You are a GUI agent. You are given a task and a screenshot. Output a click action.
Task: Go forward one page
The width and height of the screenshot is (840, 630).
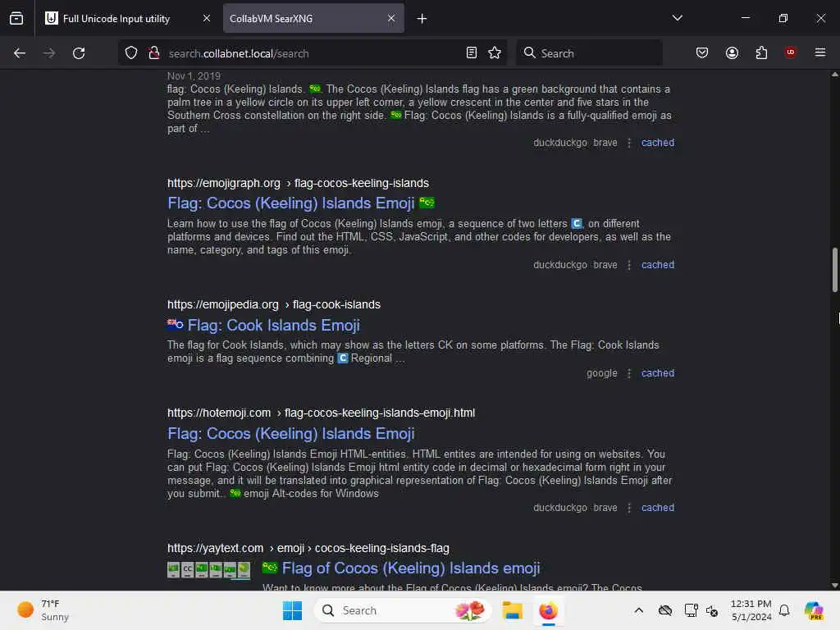pyautogui.click(x=48, y=53)
